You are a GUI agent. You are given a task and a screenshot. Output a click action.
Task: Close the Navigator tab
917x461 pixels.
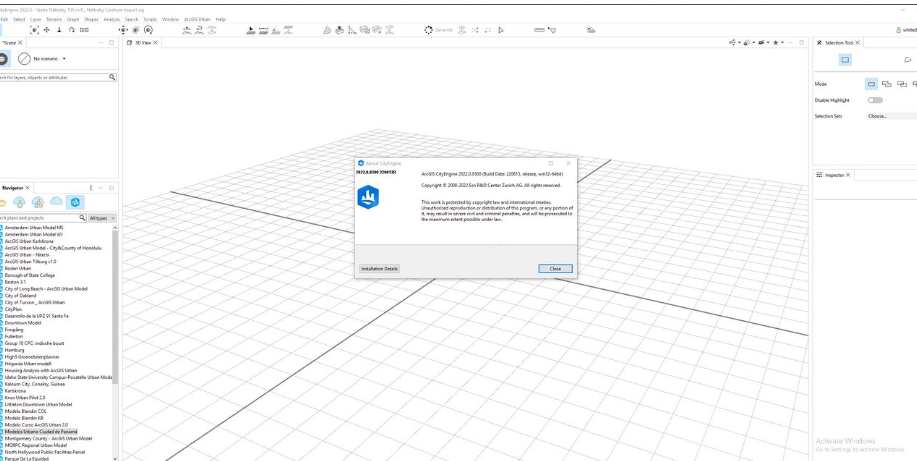coord(27,188)
